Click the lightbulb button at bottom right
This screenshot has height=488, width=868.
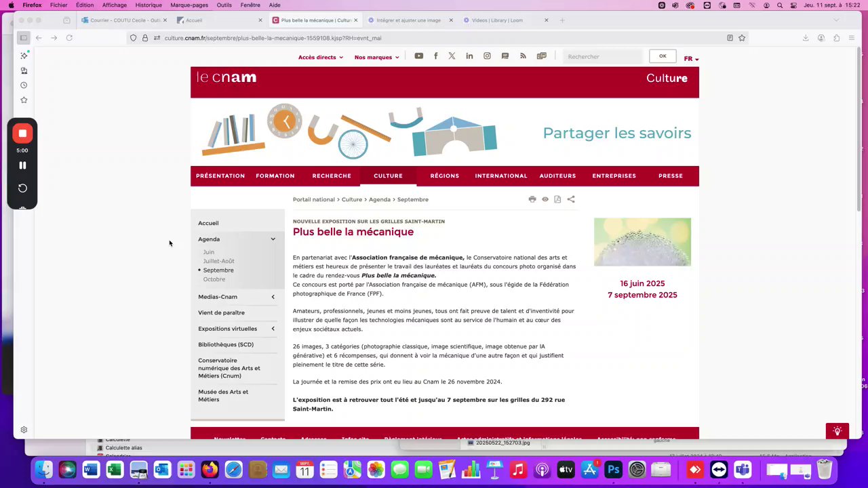click(837, 431)
